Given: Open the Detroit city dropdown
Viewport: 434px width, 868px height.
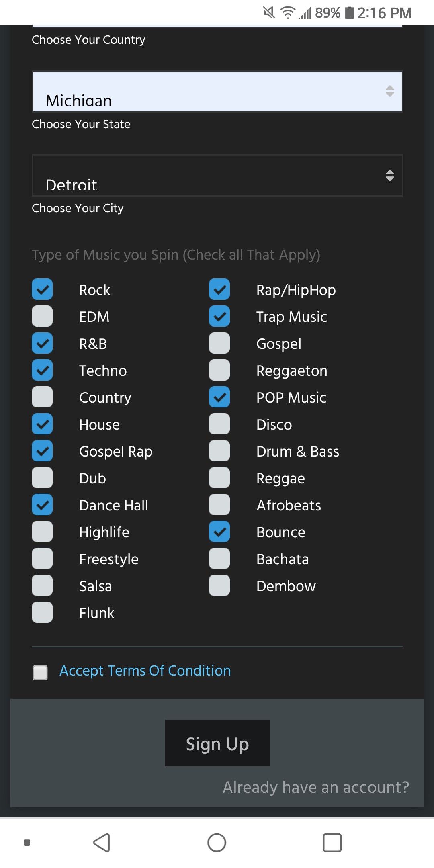Looking at the screenshot, I should pos(209,176).
